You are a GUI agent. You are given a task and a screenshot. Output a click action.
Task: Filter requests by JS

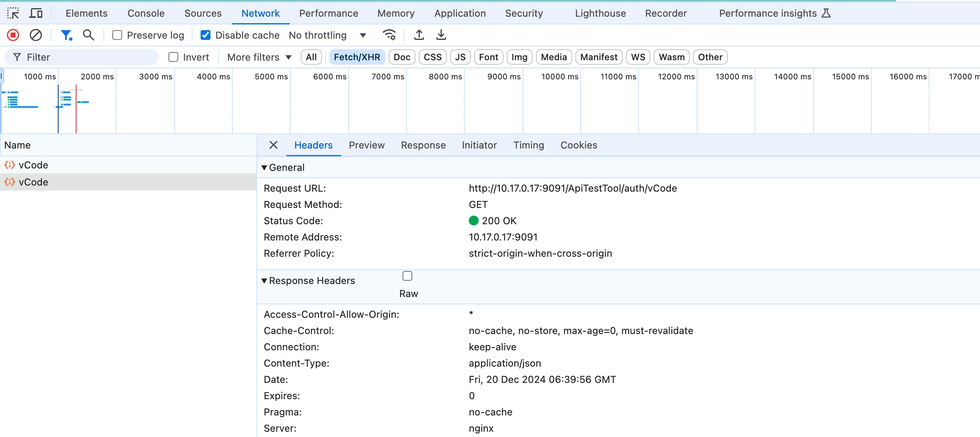(460, 57)
